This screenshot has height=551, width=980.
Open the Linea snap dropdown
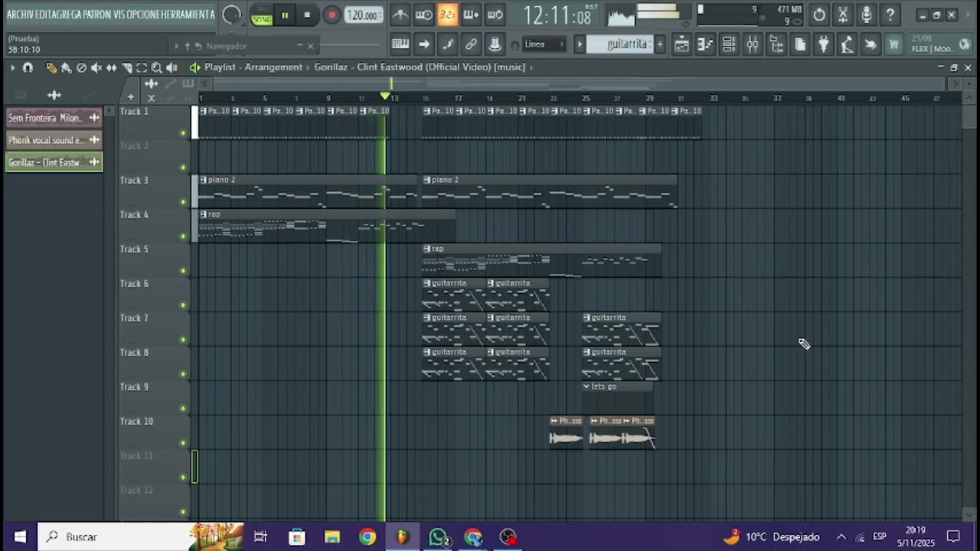point(544,44)
